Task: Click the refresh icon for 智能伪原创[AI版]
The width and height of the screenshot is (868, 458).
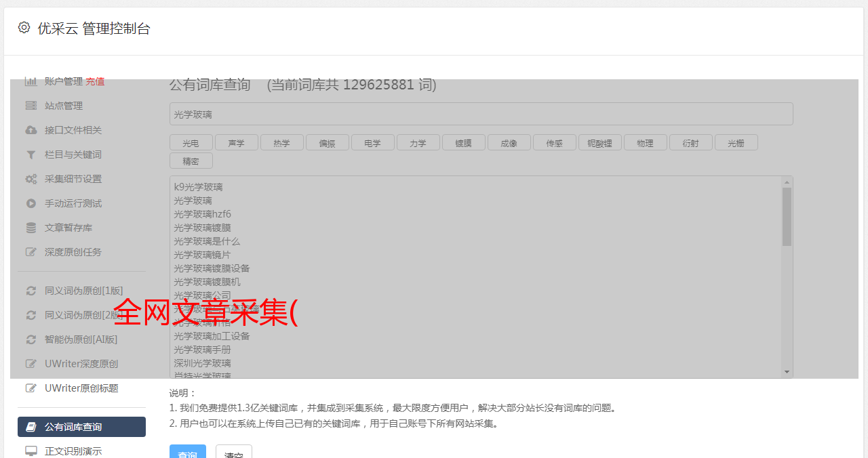Action: pos(31,339)
